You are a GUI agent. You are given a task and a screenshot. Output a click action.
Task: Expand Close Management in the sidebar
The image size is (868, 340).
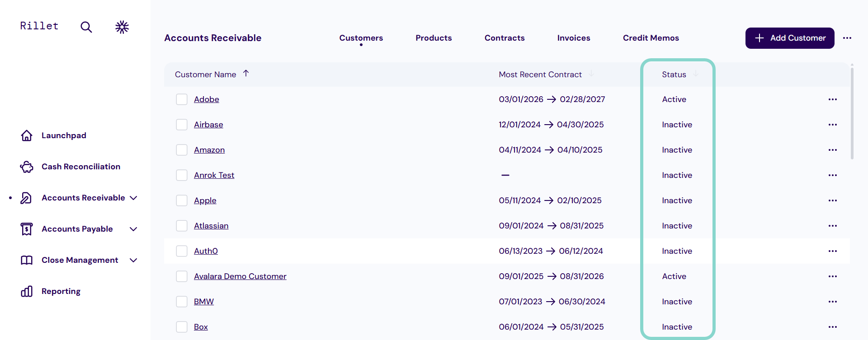tap(133, 260)
